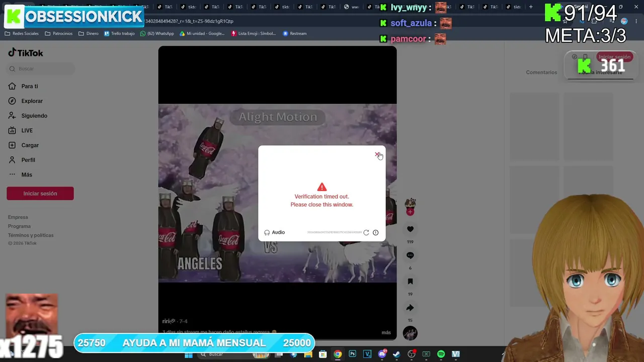This screenshot has width=644, height=362.
Task: Open the Restream bookmark
Action: click(295, 34)
